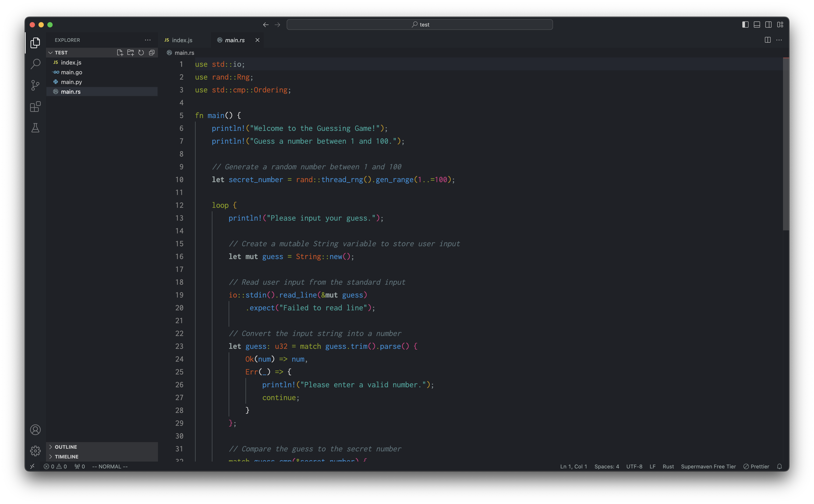Click the ports forwarded indicator showing 0

click(x=80, y=466)
